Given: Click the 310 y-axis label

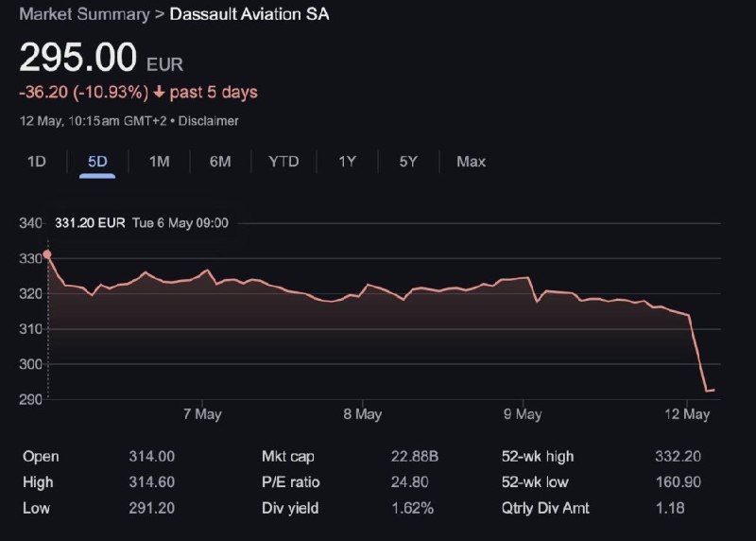Looking at the screenshot, I should (x=30, y=329).
